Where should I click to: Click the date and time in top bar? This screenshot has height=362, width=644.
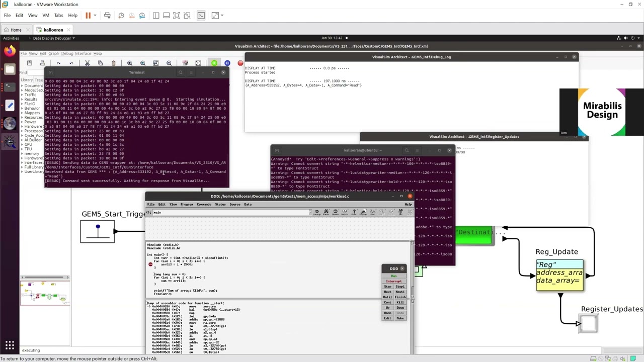click(x=331, y=38)
